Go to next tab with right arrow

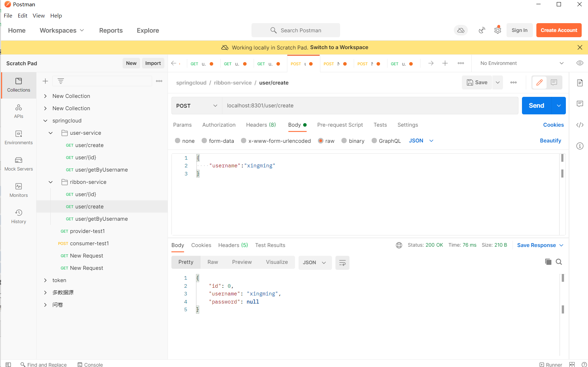[x=431, y=63]
